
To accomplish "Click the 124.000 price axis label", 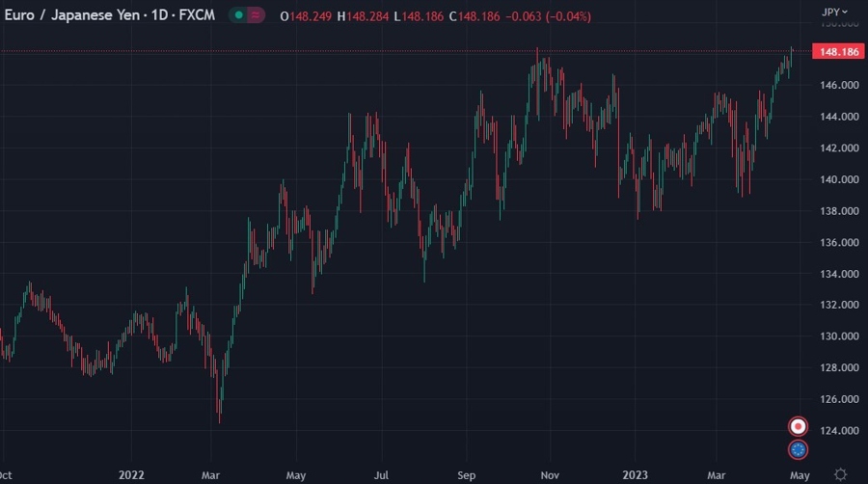I will [x=839, y=431].
